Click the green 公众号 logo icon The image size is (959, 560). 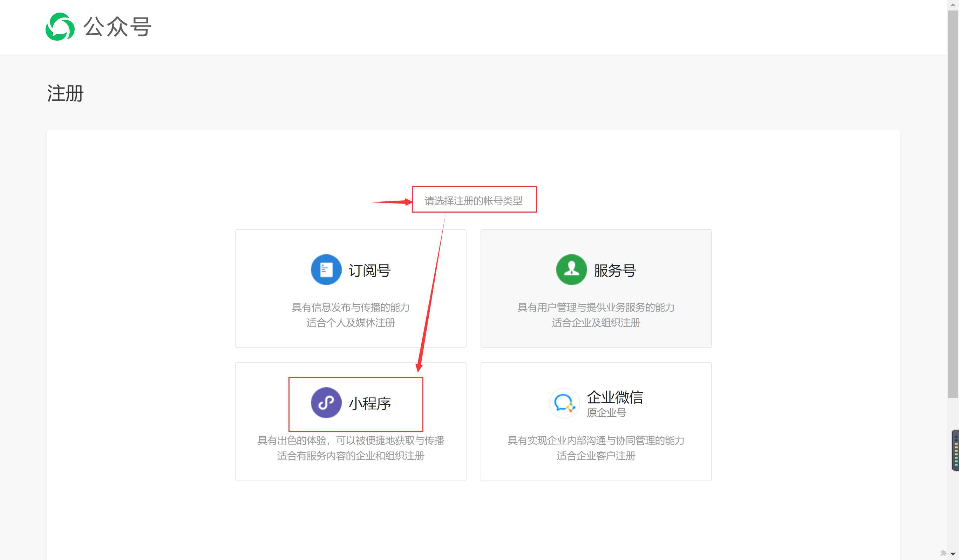(60, 27)
